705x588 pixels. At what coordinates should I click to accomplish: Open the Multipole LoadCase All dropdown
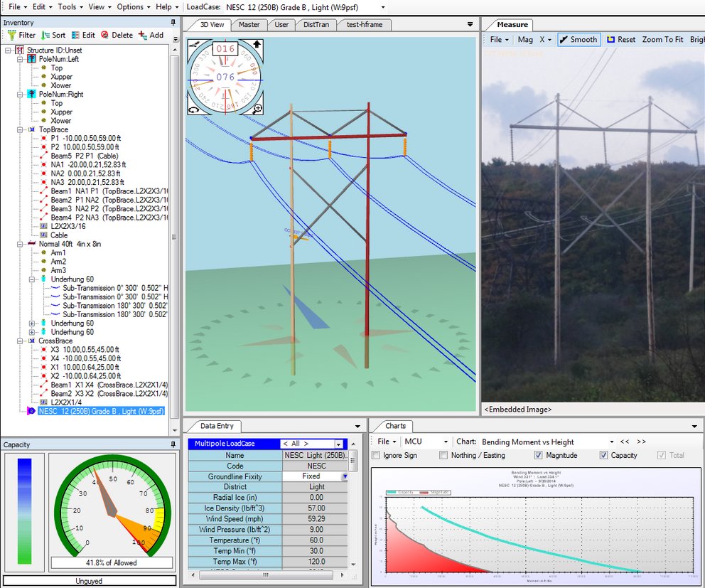click(338, 444)
